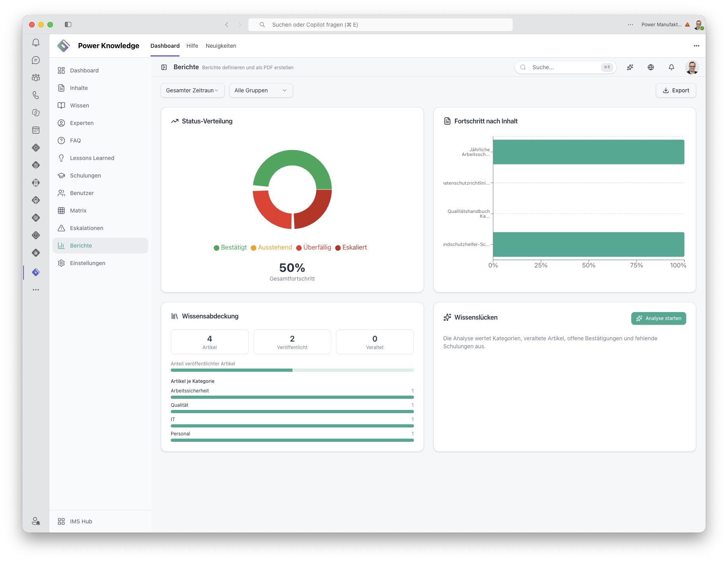The height and width of the screenshot is (562, 728).
Task: Open the user avatar in Berichte header
Action: tap(692, 67)
